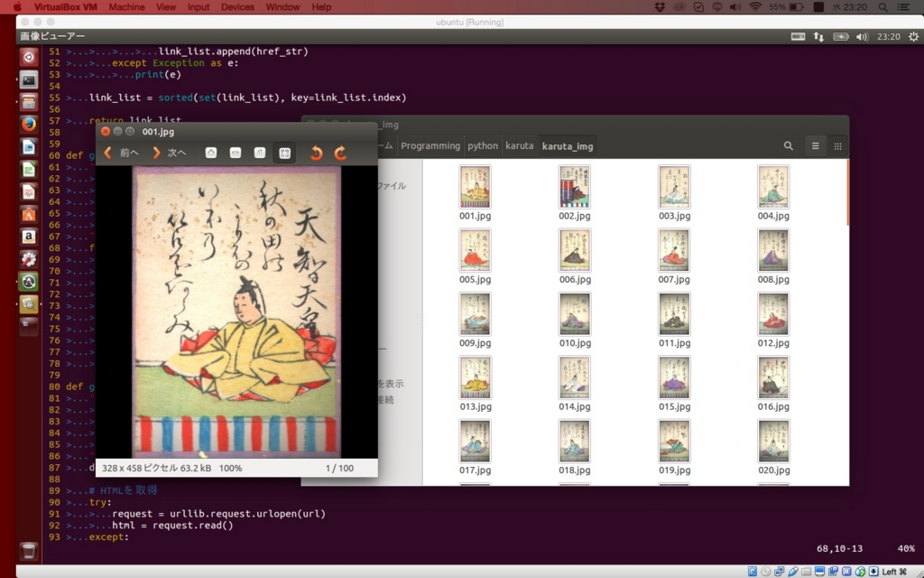Select python in the path bar
The height and width of the screenshot is (578, 924).
pos(483,145)
